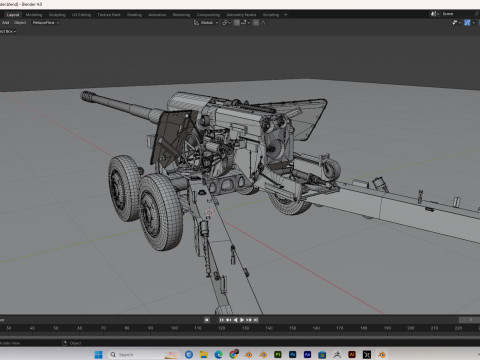Screen dimensions: 480x360
Task: Play animation in reverse
Action: pos(236,320)
